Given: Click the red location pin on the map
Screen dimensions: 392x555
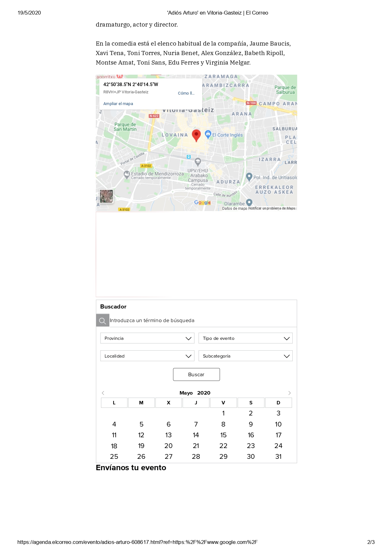Looking at the screenshot, I should pos(196,135).
